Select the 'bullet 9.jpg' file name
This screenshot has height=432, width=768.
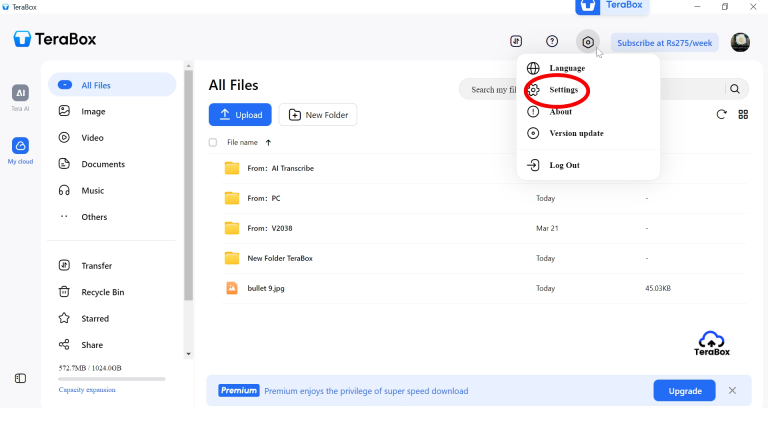click(x=265, y=288)
